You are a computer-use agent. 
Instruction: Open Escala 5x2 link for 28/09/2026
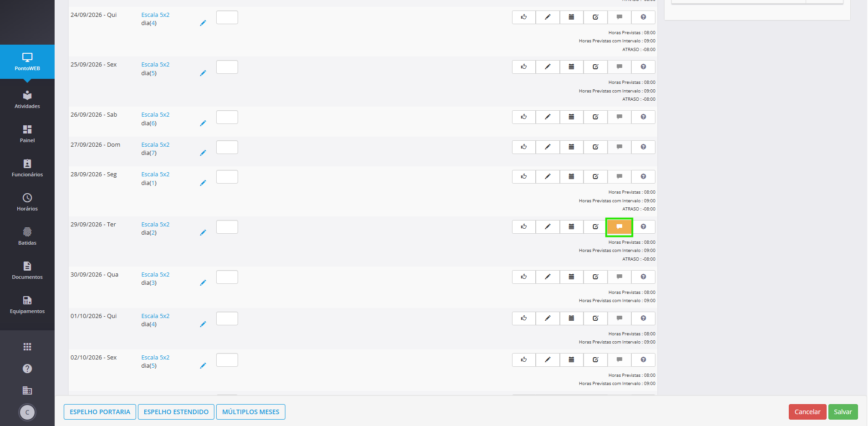tap(155, 175)
